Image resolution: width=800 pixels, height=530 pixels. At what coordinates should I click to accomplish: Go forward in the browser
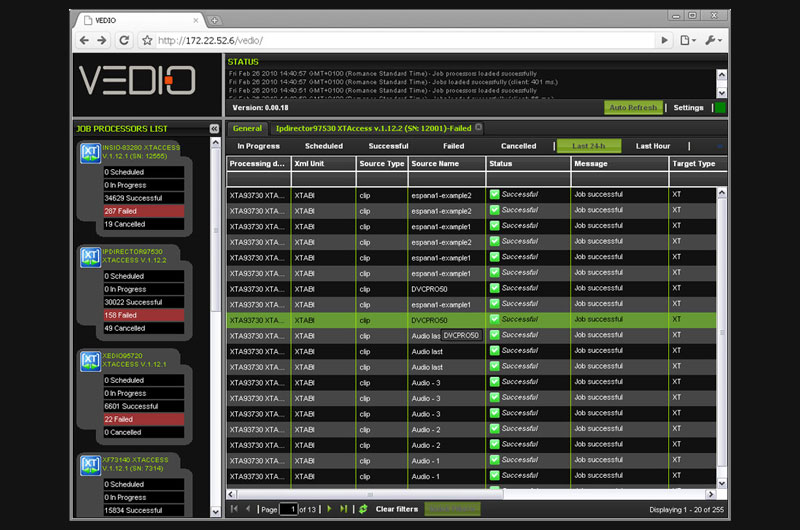tap(102, 40)
